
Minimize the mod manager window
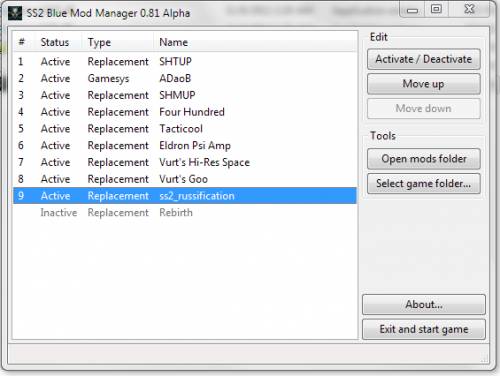(412, 10)
